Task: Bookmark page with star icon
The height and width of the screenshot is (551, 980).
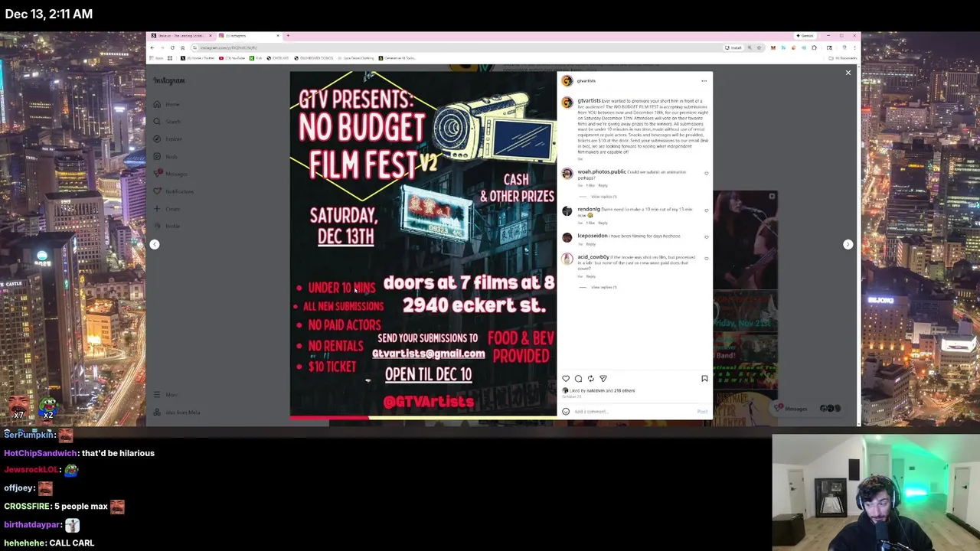Action: pyautogui.click(x=759, y=47)
